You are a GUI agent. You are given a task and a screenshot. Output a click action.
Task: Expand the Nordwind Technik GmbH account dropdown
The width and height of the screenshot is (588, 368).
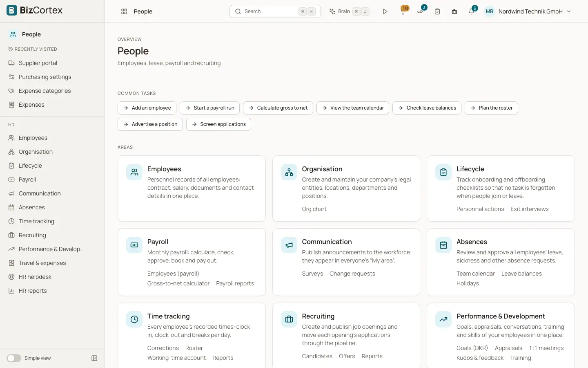click(528, 11)
